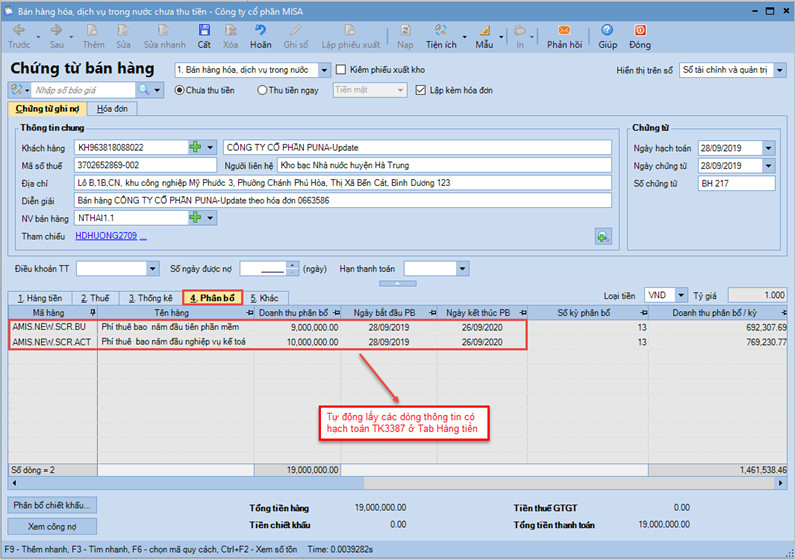Open the 2. Thuế tab
This screenshot has height=559, width=795.
click(x=95, y=298)
